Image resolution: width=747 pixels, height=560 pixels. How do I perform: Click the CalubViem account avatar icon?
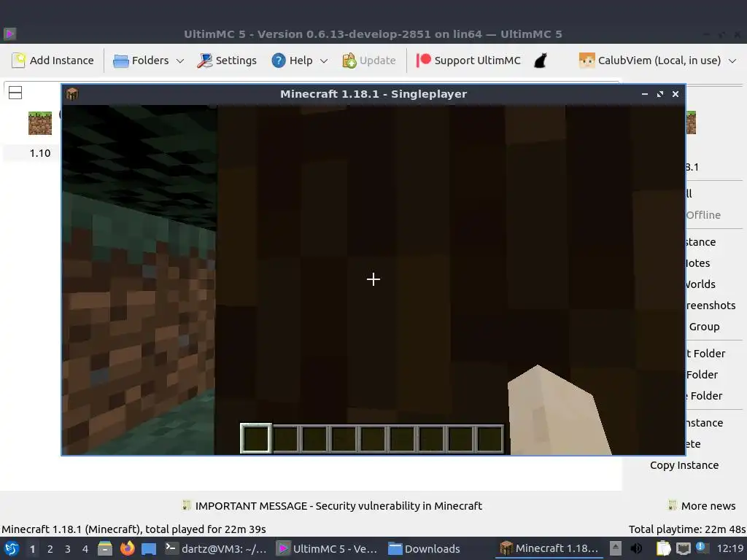(x=587, y=61)
